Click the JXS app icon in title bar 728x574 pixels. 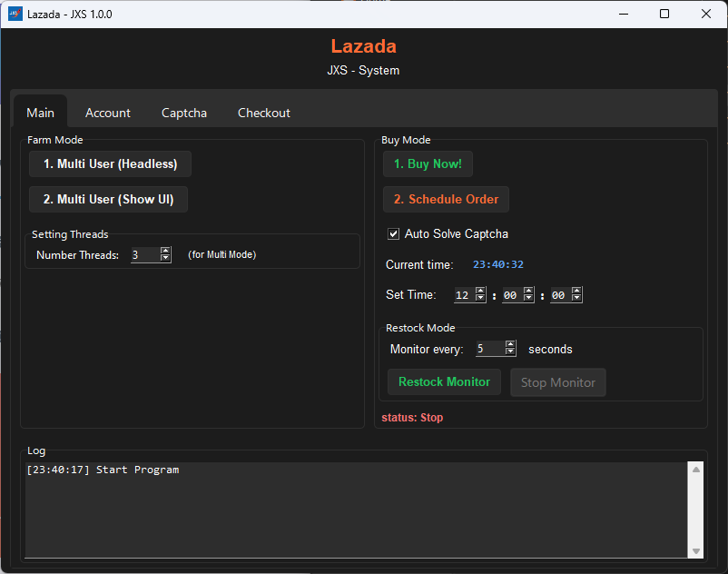(x=15, y=14)
